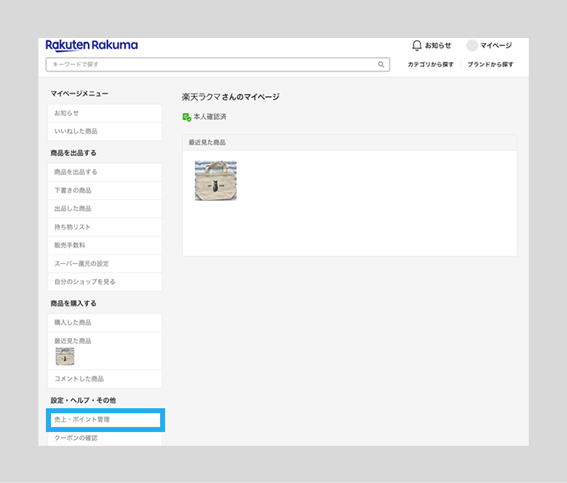567x483 pixels.
Task: Click the マイページメニュー heading
Action: click(x=79, y=94)
